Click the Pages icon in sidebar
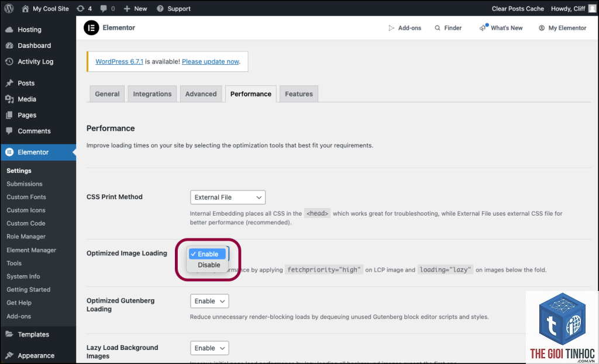599x364 pixels. 9,115
